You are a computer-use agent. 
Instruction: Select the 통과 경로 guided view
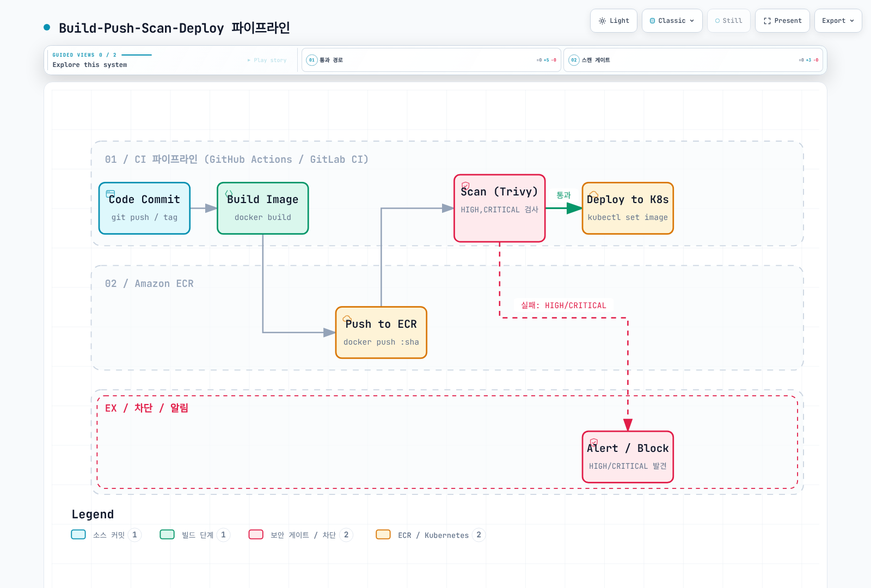pos(431,60)
